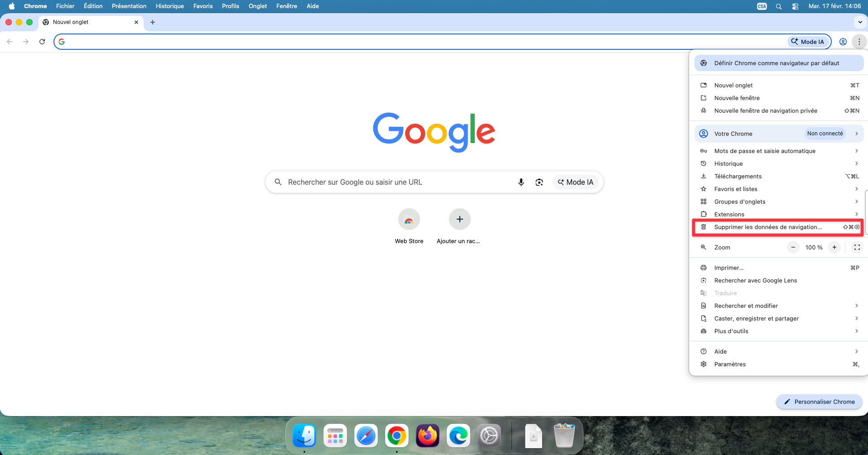Click Google Chrome icon in dock
Screen dimensions: 868x455
pyautogui.click(x=397, y=436)
